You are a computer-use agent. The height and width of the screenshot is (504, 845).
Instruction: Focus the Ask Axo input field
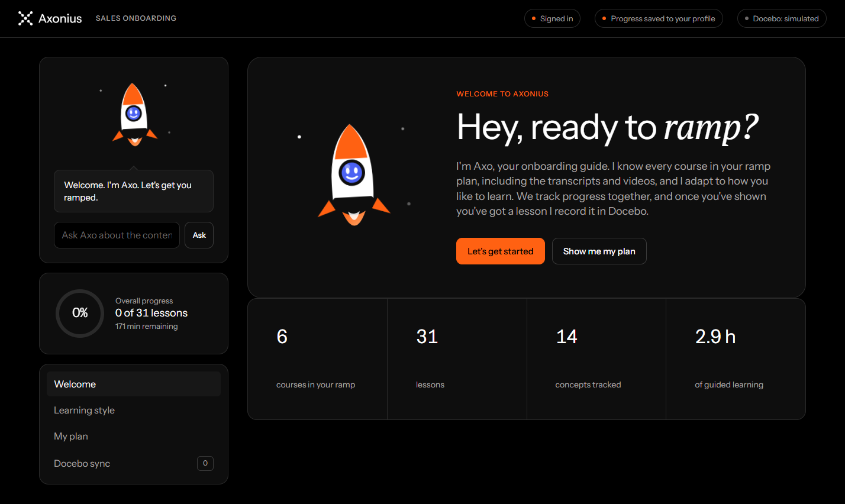click(x=117, y=235)
